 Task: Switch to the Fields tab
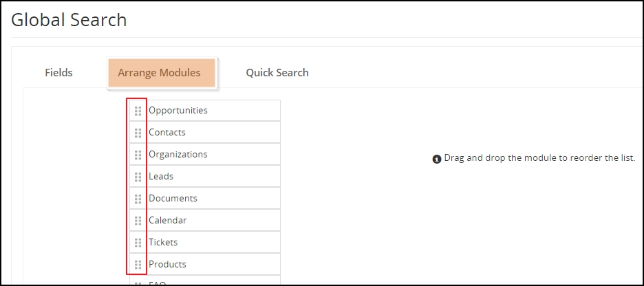coord(58,73)
